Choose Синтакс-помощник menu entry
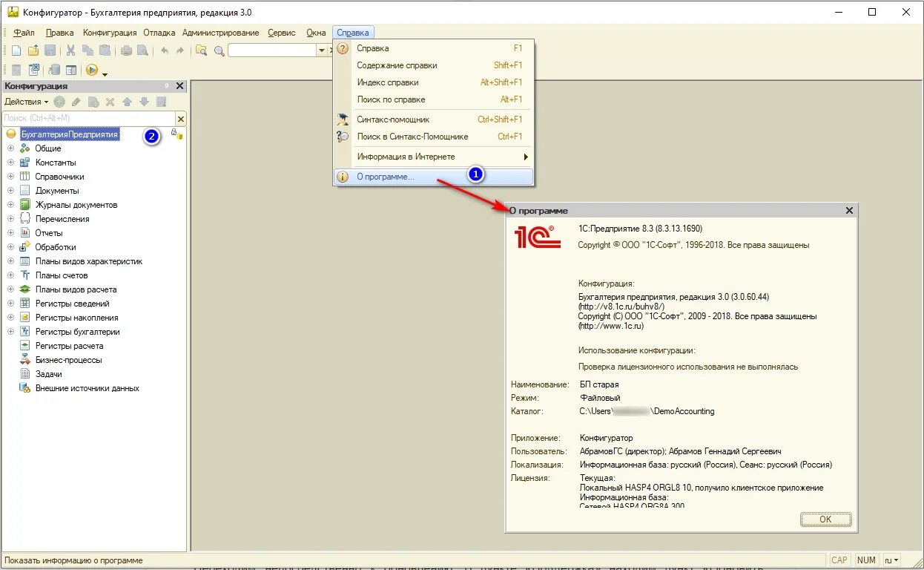 (x=434, y=119)
